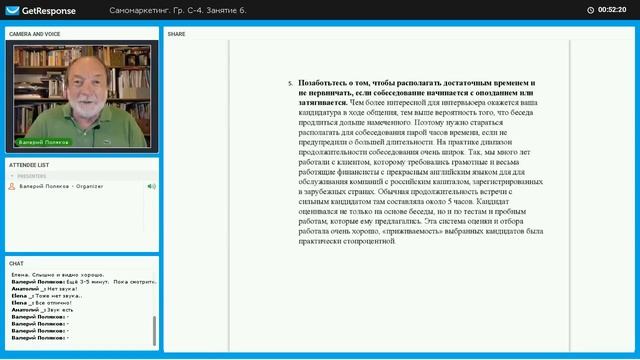The image size is (640, 360).
Task: Click chat message 'Elena: Все отлично!'
Action: click(x=41, y=302)
